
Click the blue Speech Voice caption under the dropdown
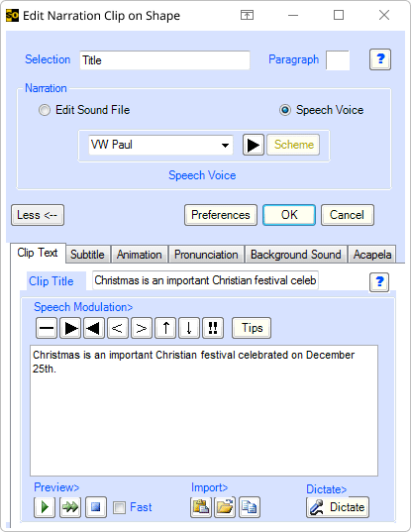point(202,175)
